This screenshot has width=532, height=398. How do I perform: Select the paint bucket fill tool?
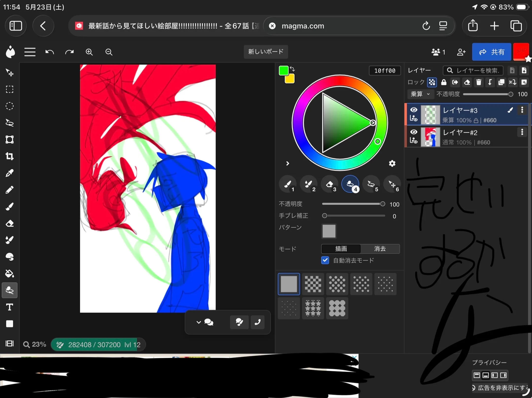(x=10, y=273)
